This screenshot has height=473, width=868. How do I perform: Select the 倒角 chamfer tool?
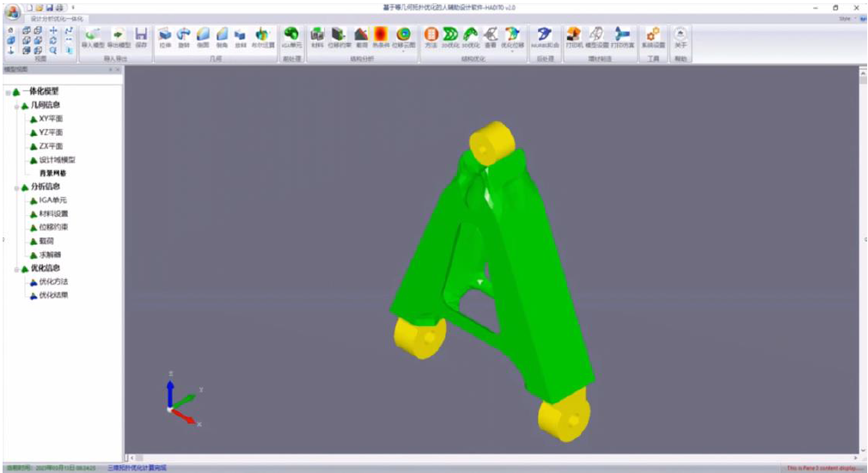(x=222, y=37)
